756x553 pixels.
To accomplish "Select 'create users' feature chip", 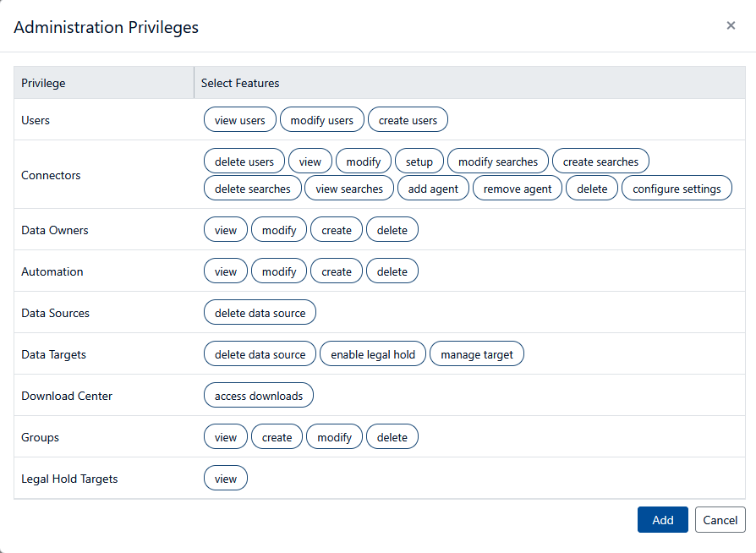I will tap(408, 120).
